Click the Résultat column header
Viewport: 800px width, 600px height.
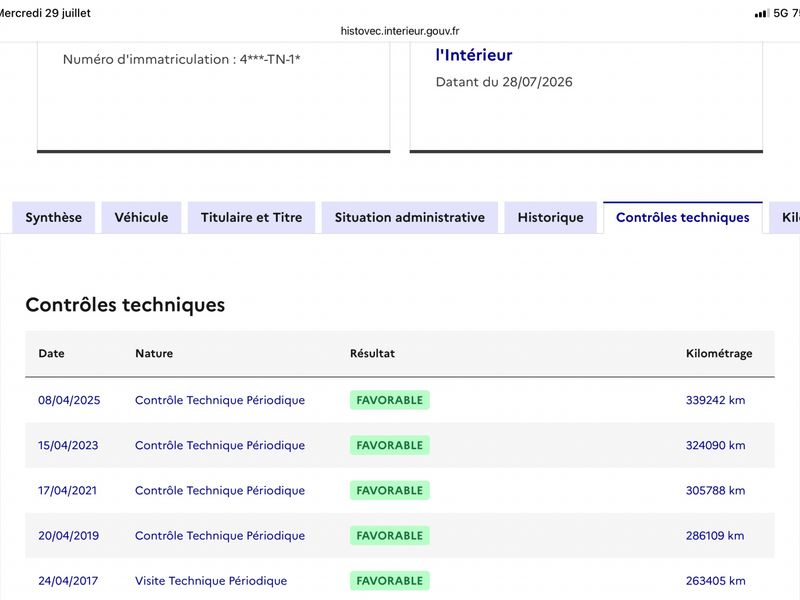(372, 353)
